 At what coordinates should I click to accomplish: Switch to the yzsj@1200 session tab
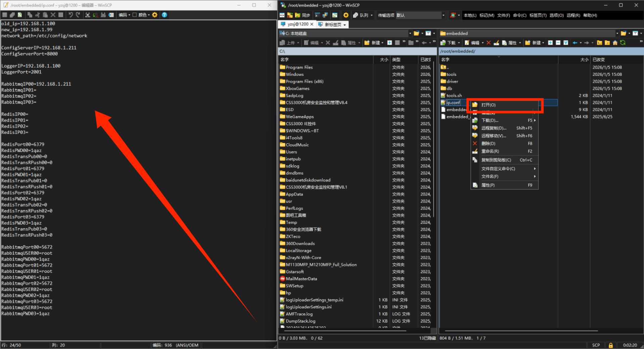pos(297,24)
